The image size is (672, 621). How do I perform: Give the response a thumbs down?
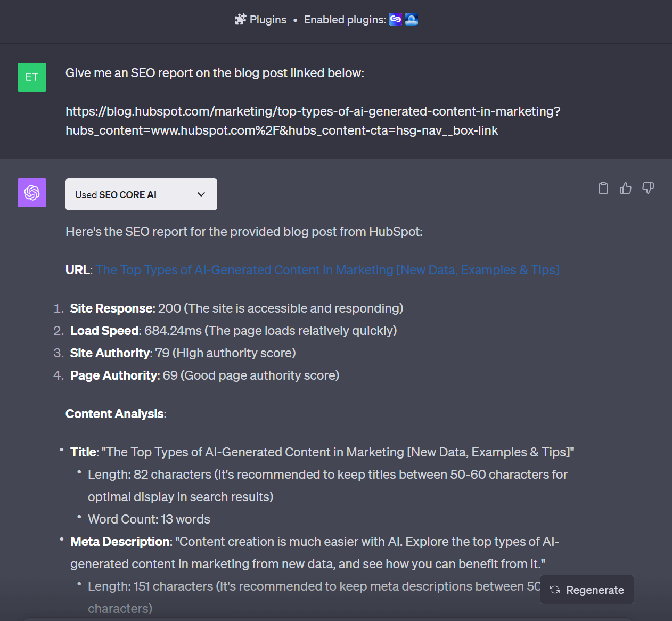click(x=648, y=188)
